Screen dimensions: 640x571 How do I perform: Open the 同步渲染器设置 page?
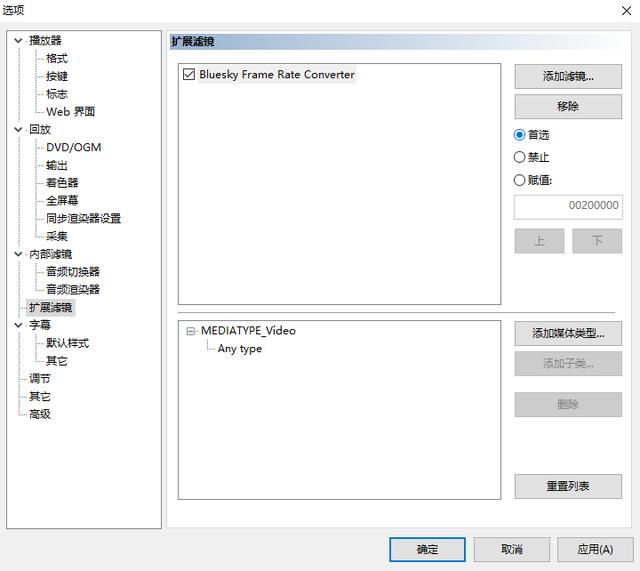click(x=83, y=218)
